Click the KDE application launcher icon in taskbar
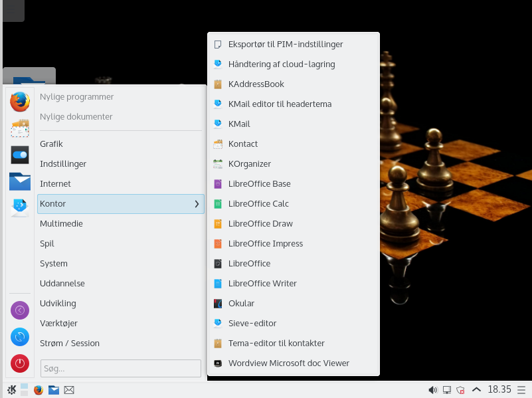Screen dimensions: 532x398 (11, 390)
